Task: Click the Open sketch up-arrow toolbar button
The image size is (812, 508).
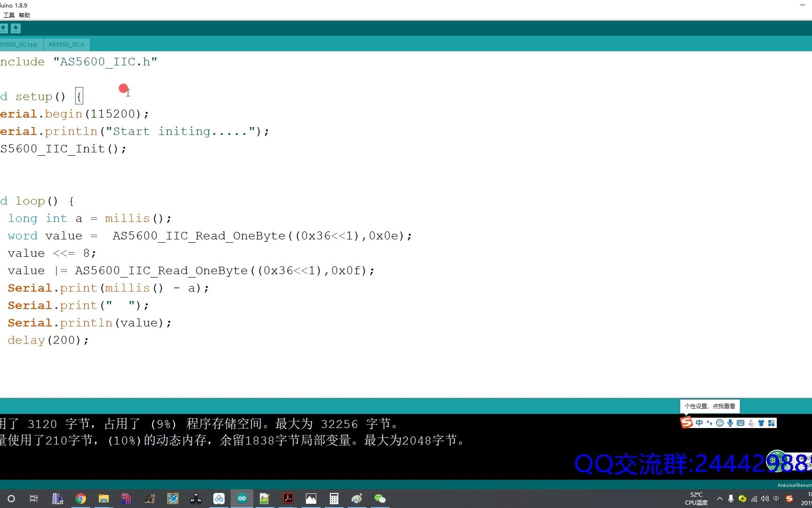Action: click(x=3, y=28)
